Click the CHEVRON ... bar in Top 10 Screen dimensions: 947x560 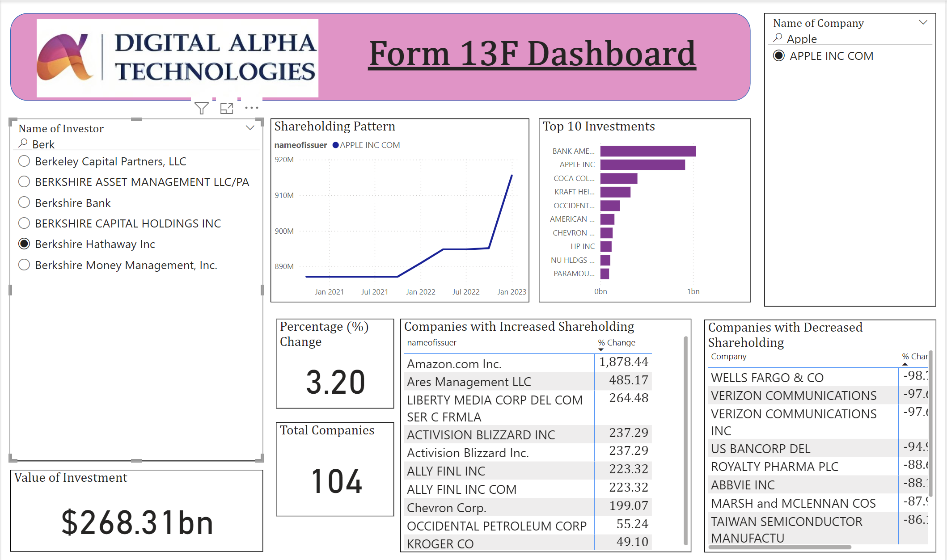click(606, 233)
